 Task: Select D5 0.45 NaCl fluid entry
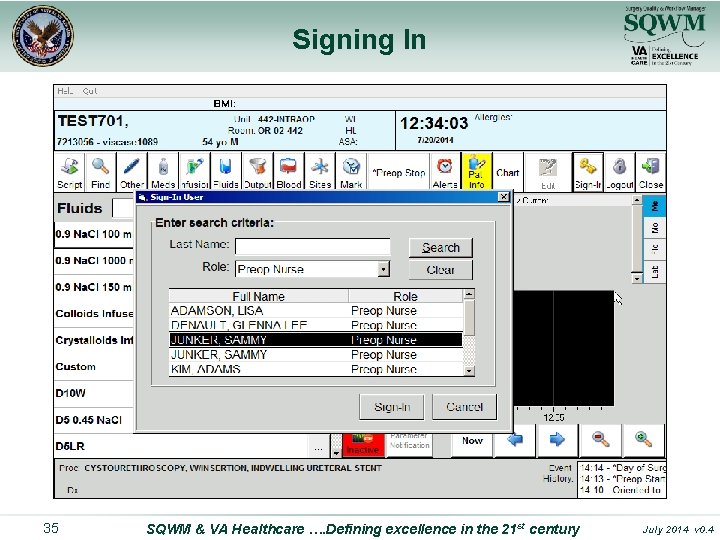[x=94, y=420]
